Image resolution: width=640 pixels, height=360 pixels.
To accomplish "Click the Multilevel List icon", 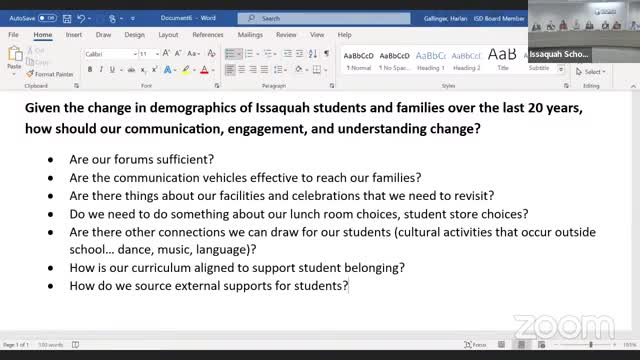I will point(267,54).
